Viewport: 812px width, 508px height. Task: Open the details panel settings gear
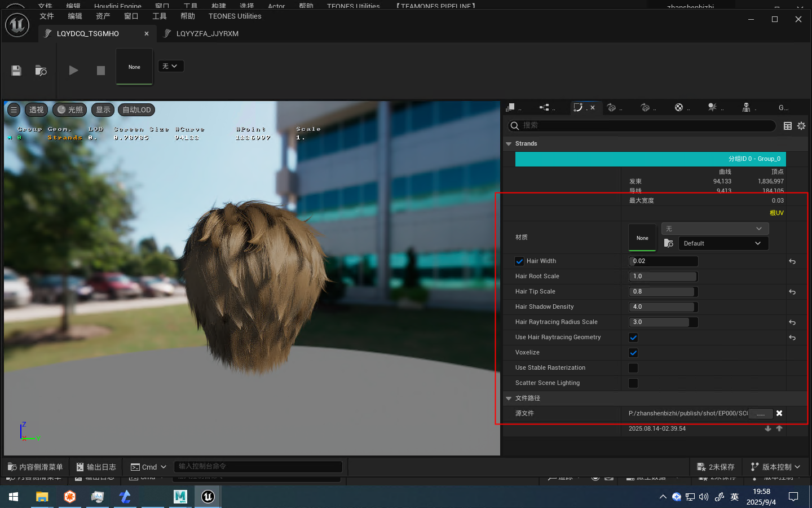click(x=801, y=126)
